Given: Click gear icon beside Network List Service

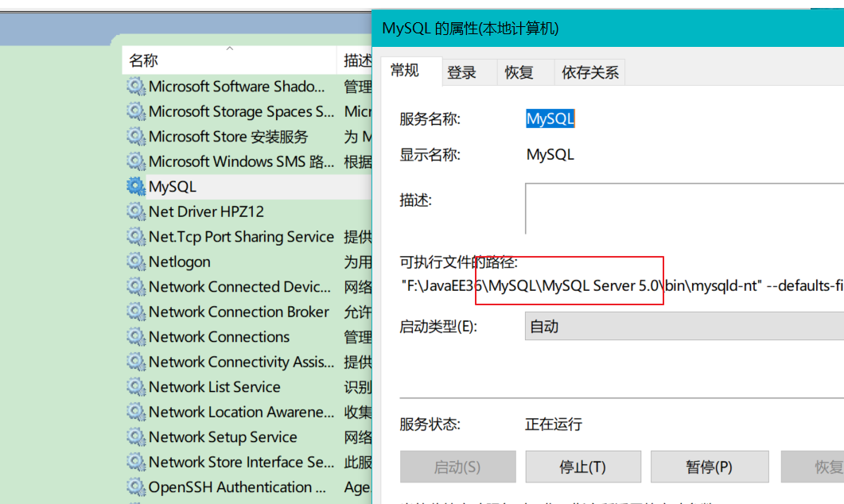Looking at the screenshot, I should [136, 386].
